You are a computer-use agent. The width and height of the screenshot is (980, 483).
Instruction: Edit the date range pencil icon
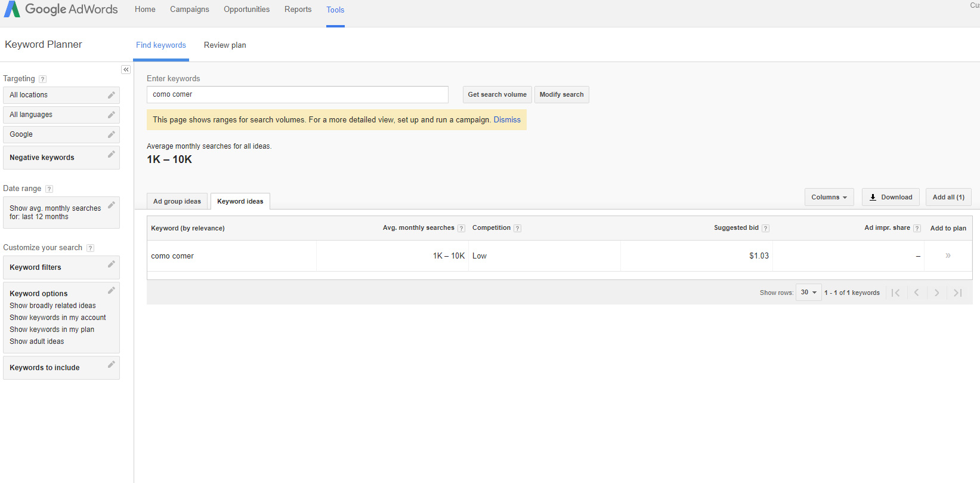pos(111,205)
